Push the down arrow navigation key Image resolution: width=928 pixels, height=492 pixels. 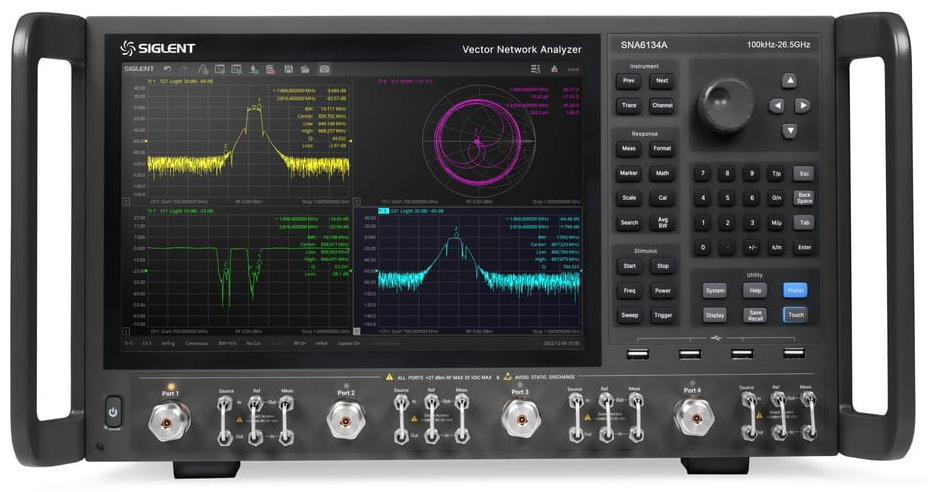point(789,131)
